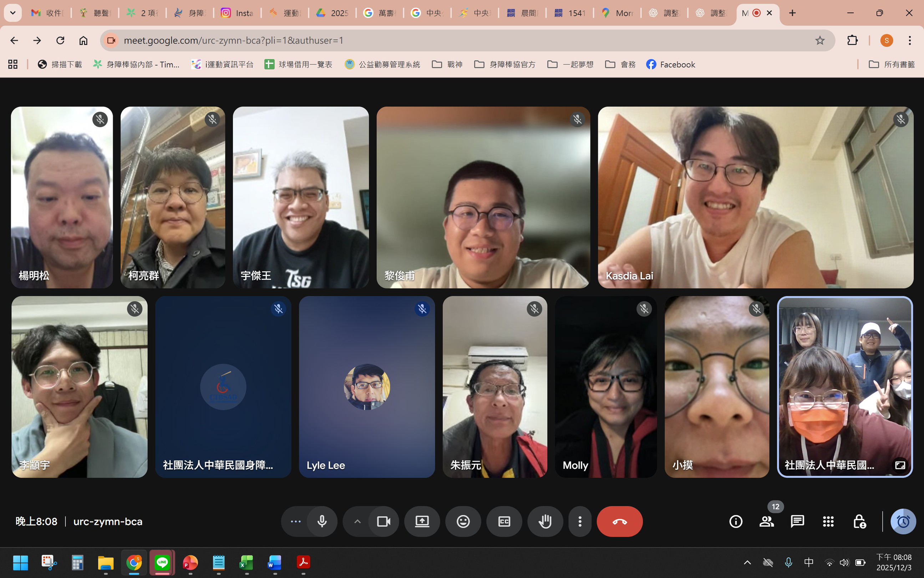
Task: Open the meeting chat panel
Action: pyautogui.click(x=797, y=522)
